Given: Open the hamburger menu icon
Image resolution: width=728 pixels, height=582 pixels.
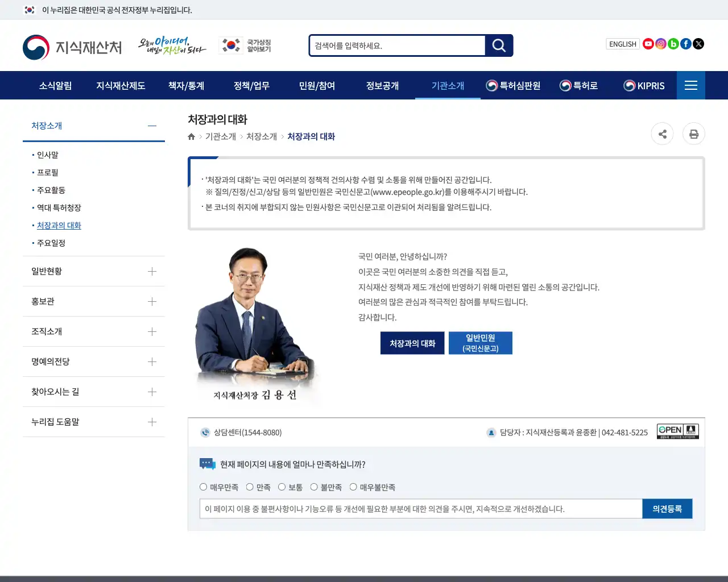Looking at the screenshot, I should click(691, 85).
